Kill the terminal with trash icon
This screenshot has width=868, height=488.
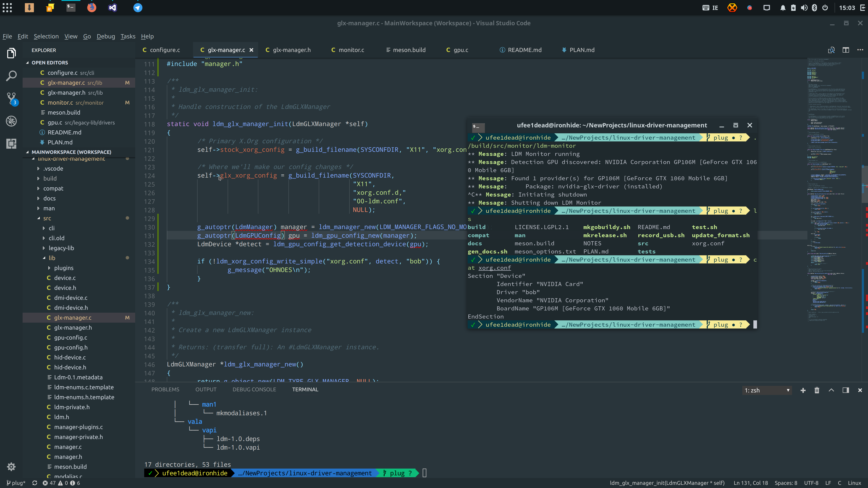point(817,390)
